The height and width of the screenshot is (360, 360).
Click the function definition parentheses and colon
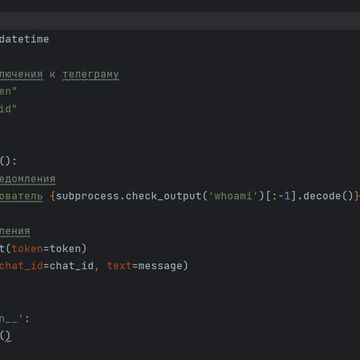pos(8,161)
